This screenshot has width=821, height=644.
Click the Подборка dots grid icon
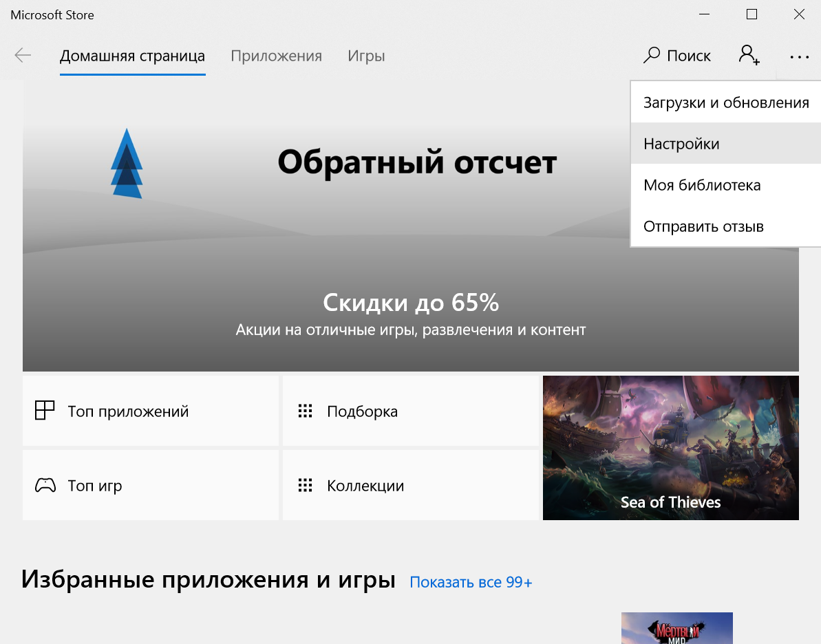coord(305,411)
